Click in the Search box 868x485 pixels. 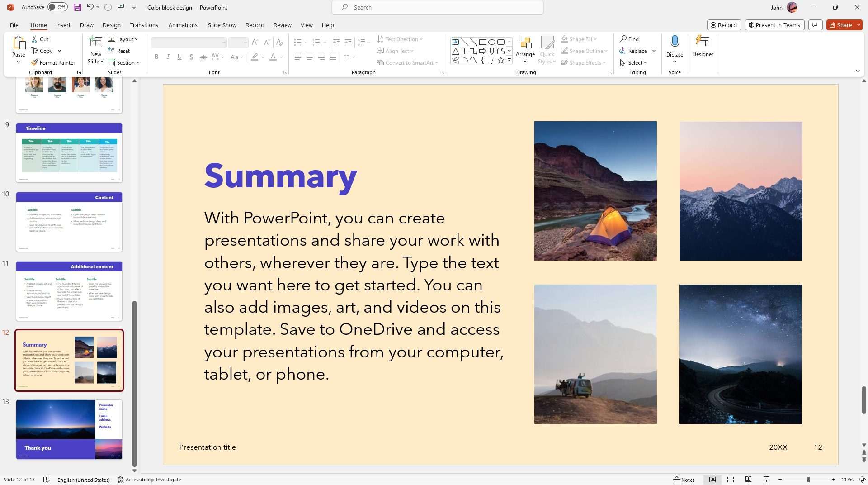437,7
